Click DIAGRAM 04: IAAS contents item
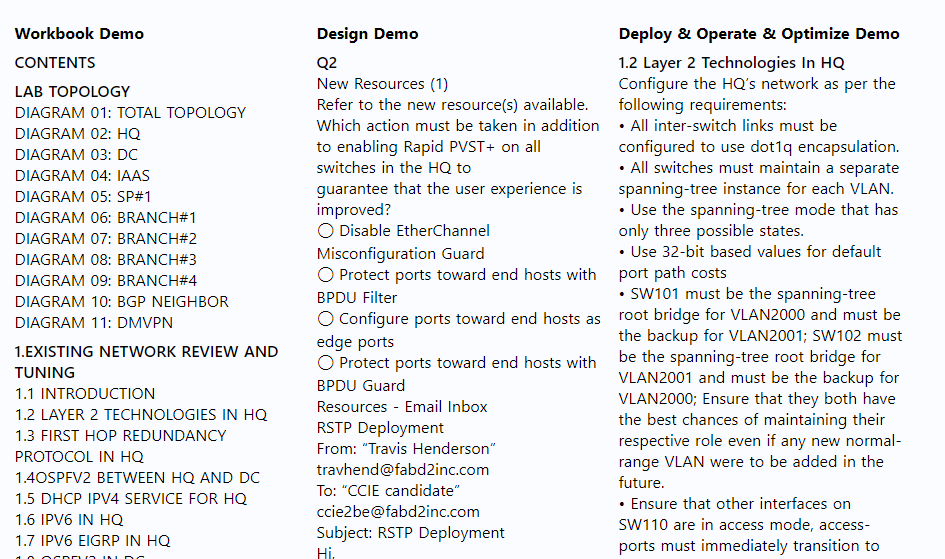This screenshot has width=945, height=559. tap(83, 176)
